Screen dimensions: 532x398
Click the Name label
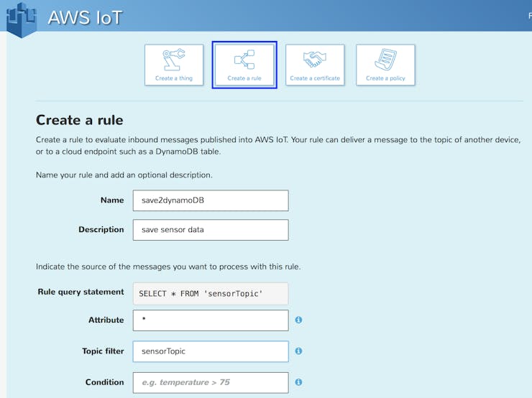pos(112,200)
